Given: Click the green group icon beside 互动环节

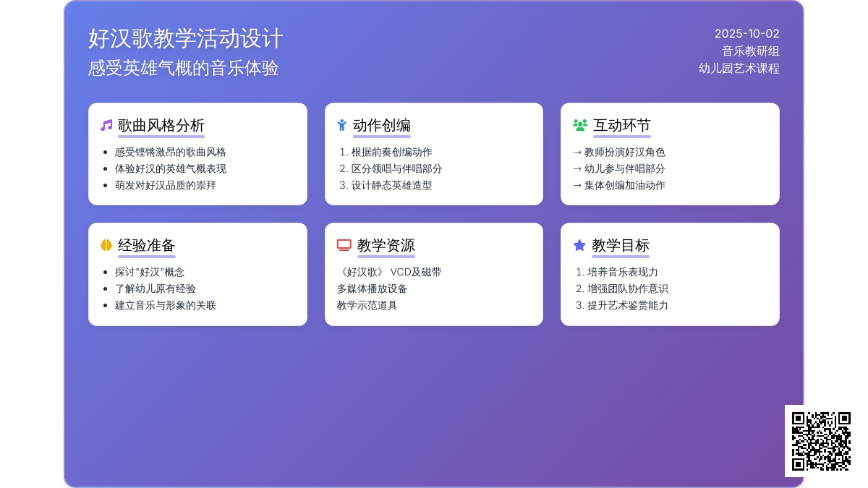Looking at the screenshot, I should (x=579, y=126).
